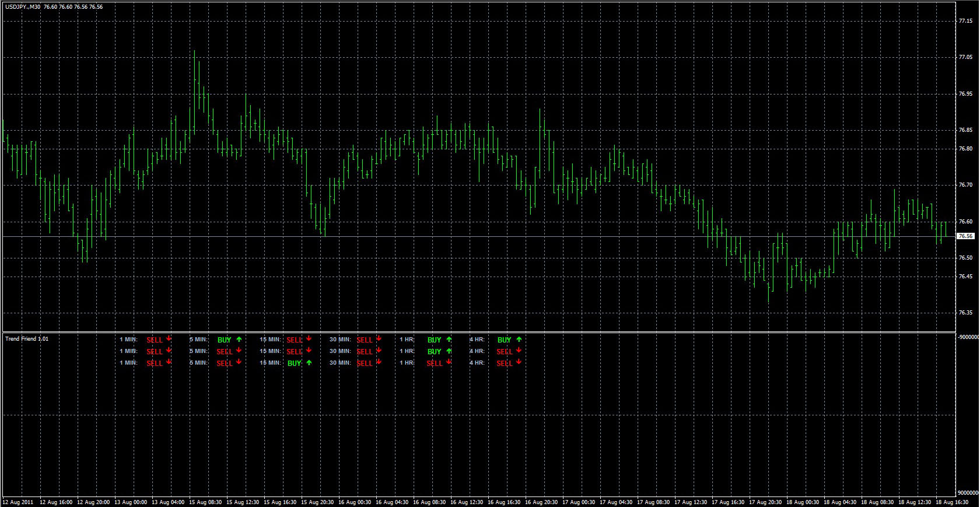Click the BUY text in the top 5 MIN row
The width and height of the screenshot is (980, 507).
[224, 340]
